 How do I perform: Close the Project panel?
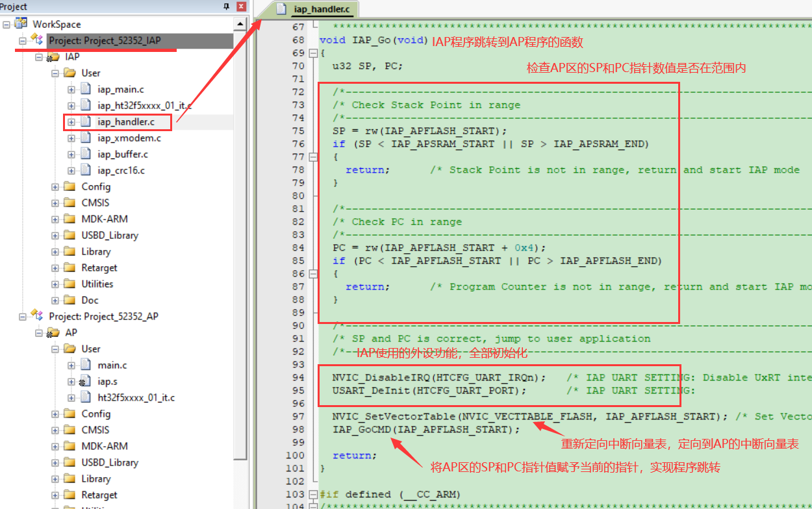point(241,6)
